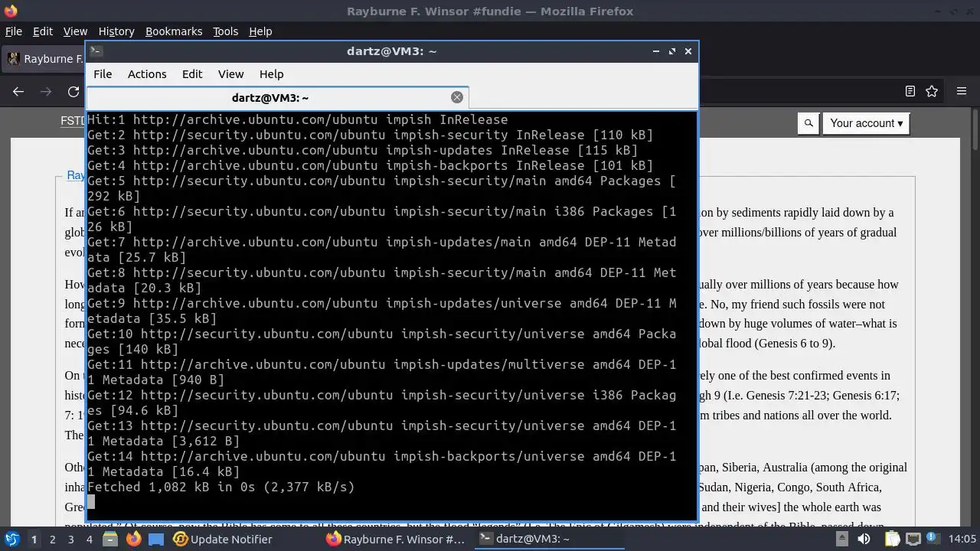Click the page search magnifier button

click(808, 123)
